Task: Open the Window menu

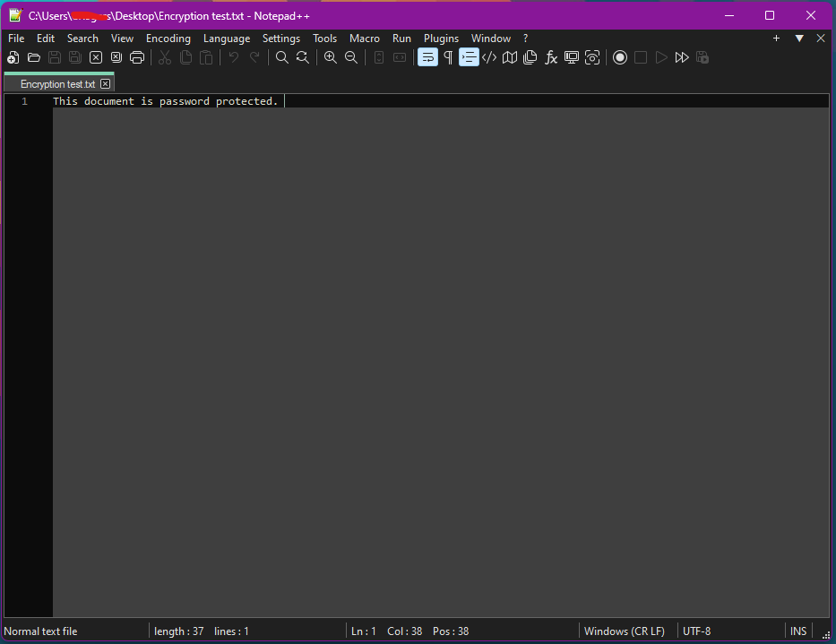Action: coord(490,39)
